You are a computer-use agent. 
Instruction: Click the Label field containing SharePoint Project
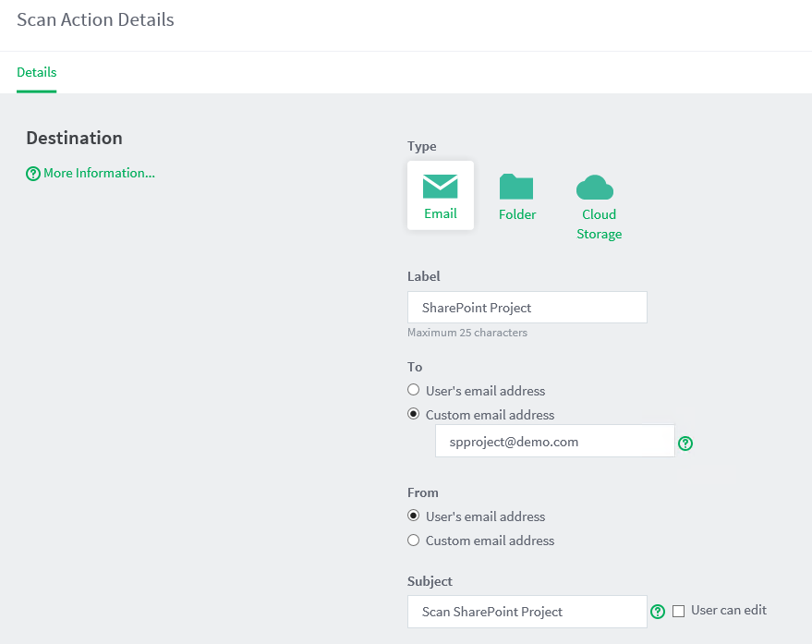tap(527, 308)
